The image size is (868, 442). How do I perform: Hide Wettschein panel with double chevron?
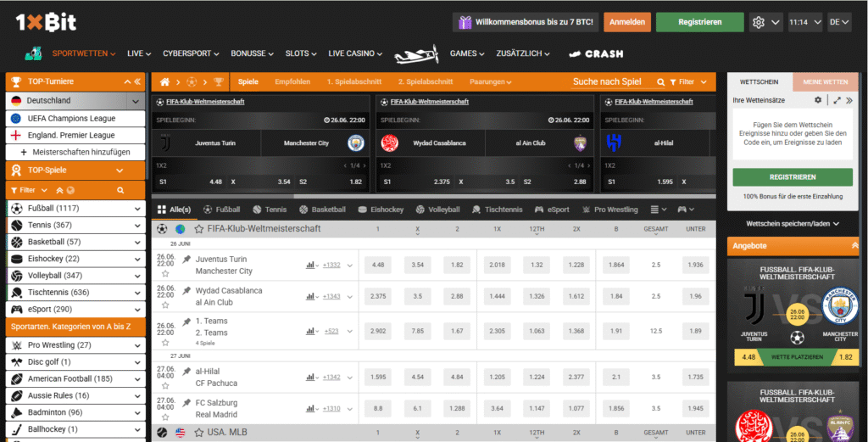pyautogui.click(x=849, y=100)
